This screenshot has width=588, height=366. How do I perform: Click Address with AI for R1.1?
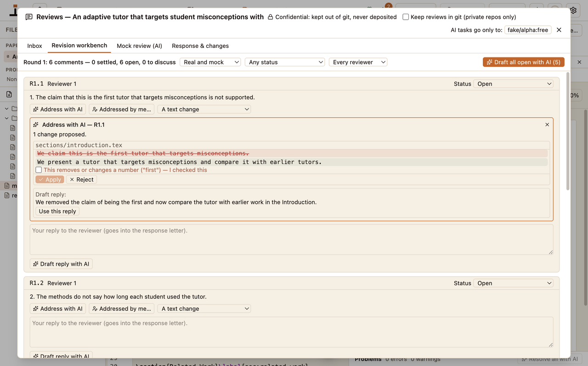click(58, 109)
